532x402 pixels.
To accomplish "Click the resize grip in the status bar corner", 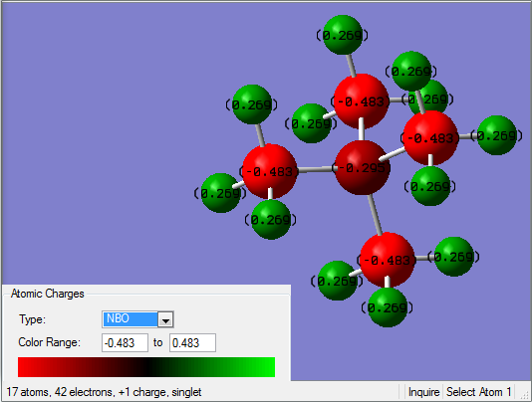I will (x=526, y=395).
